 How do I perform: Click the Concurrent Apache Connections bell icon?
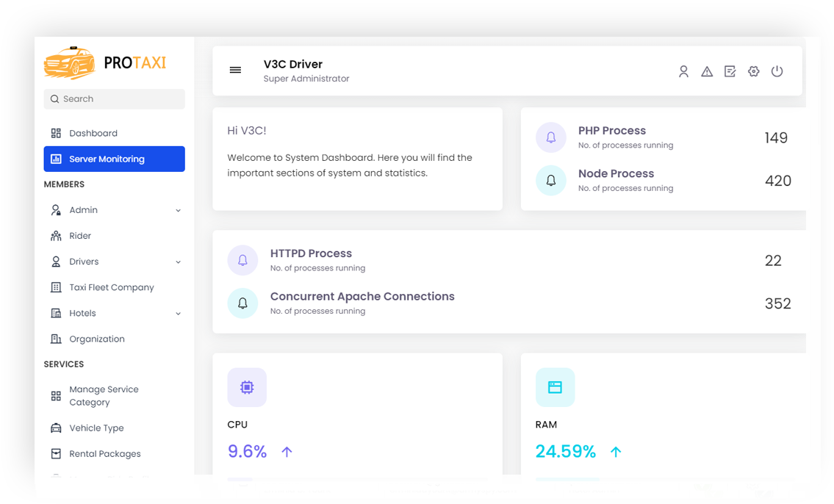tap(242, 303)
